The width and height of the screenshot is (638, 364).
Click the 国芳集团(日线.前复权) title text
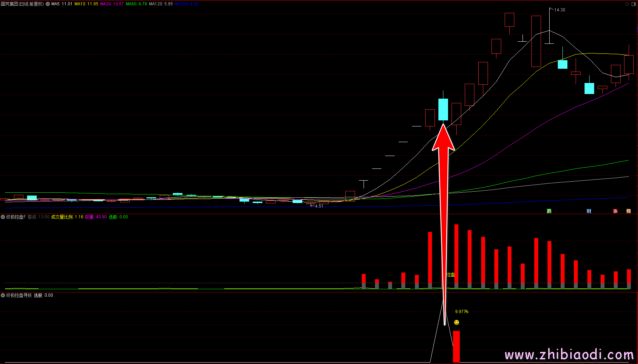point(22,4)
